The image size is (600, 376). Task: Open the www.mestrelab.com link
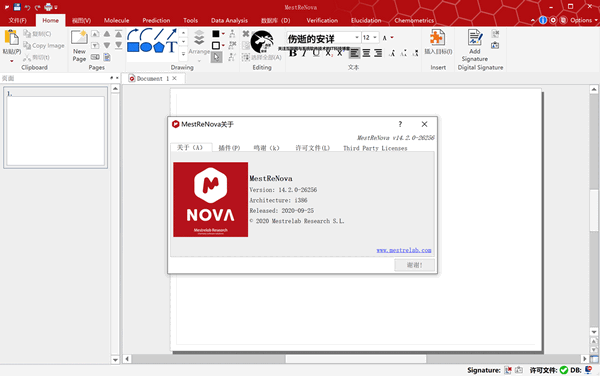point(404,250)
